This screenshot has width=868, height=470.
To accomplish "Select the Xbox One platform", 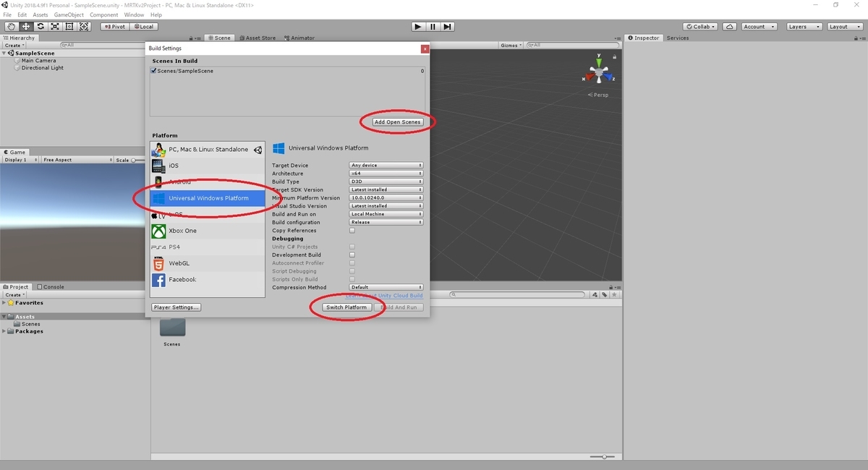I will coord(208,231).
